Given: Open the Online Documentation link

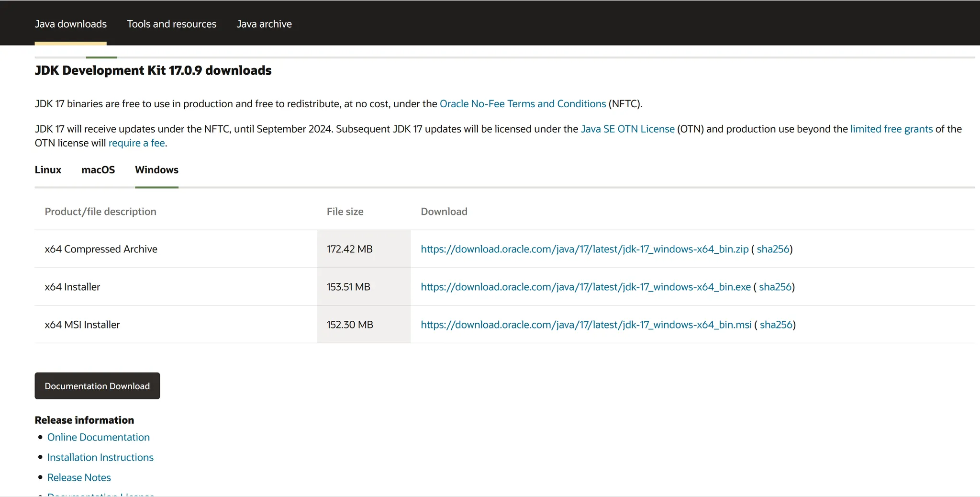Looking at the screenshot, I should (x=98, y=437).
